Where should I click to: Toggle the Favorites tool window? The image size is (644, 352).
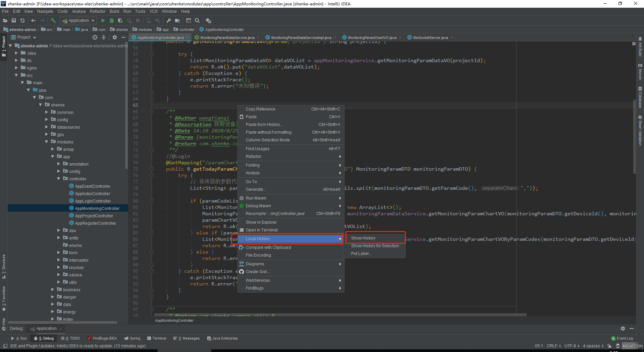coord(4,298)
